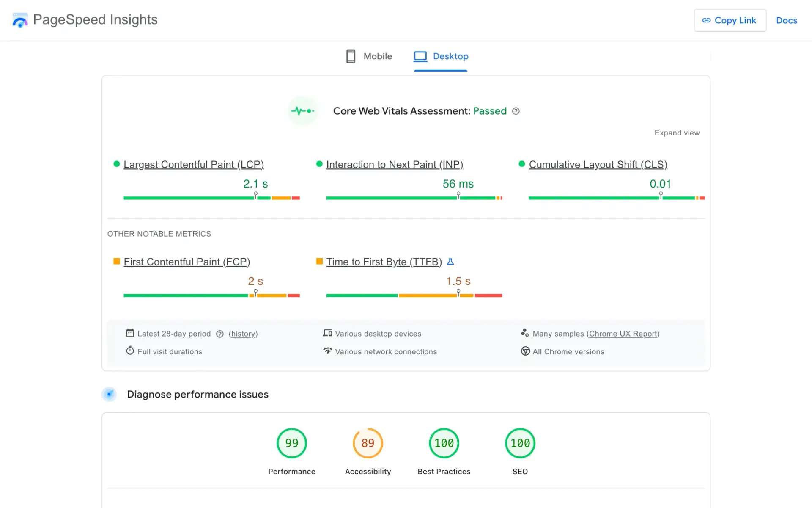Click the calendar icon beside Latest 28-day period
This screenshot has height=508, width=812.
coord(130,333)
